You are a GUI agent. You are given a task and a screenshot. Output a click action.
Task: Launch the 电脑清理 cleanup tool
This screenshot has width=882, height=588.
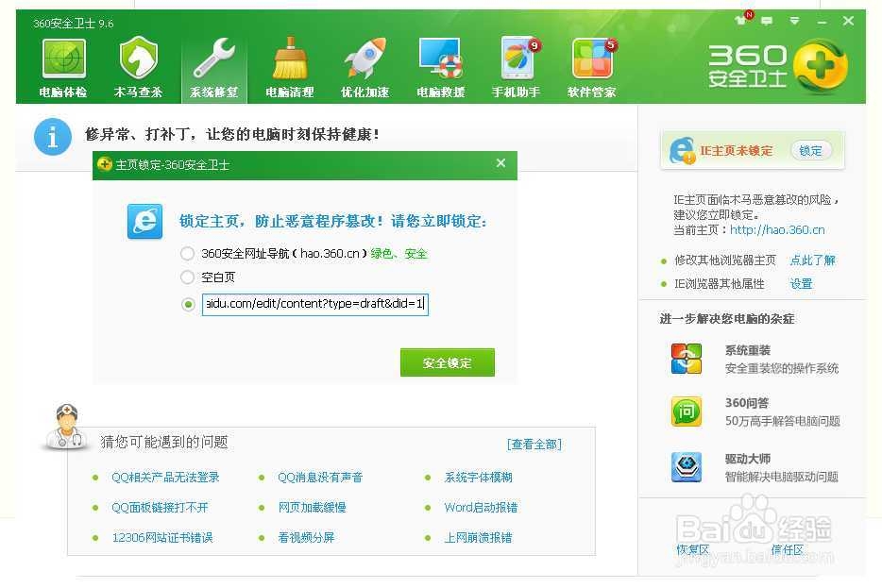289,64
